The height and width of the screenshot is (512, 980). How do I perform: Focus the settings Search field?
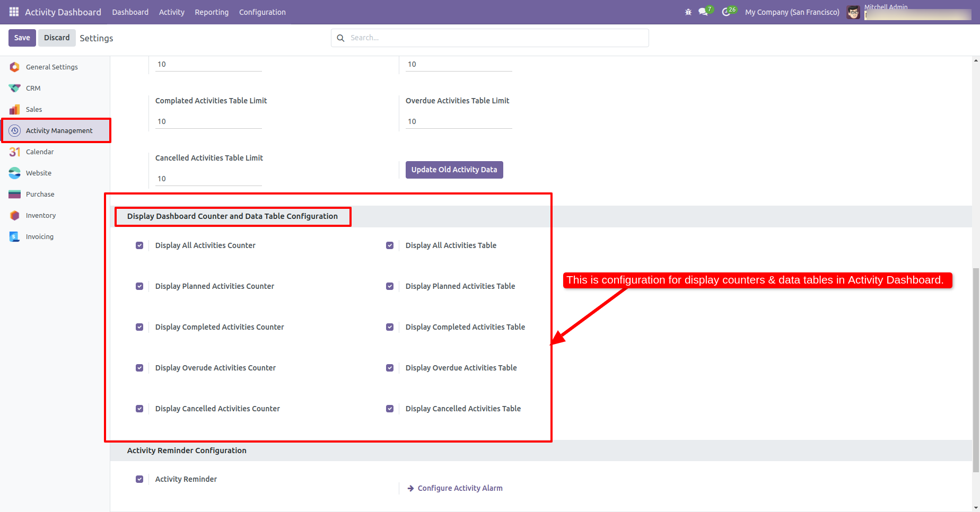(x=490, y=38)
